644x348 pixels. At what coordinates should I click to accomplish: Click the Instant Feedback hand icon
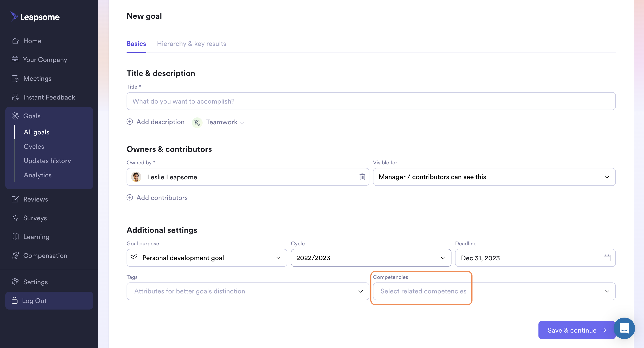pyautogui.click(x=15, y=97)
